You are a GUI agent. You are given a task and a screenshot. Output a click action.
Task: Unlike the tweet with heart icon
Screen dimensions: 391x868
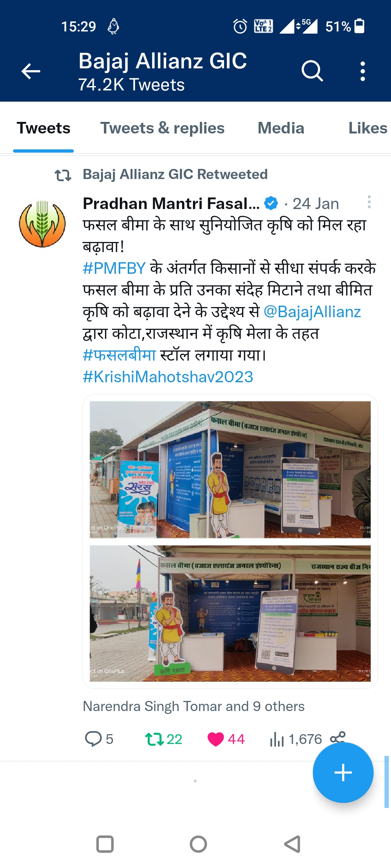(216, 739)
